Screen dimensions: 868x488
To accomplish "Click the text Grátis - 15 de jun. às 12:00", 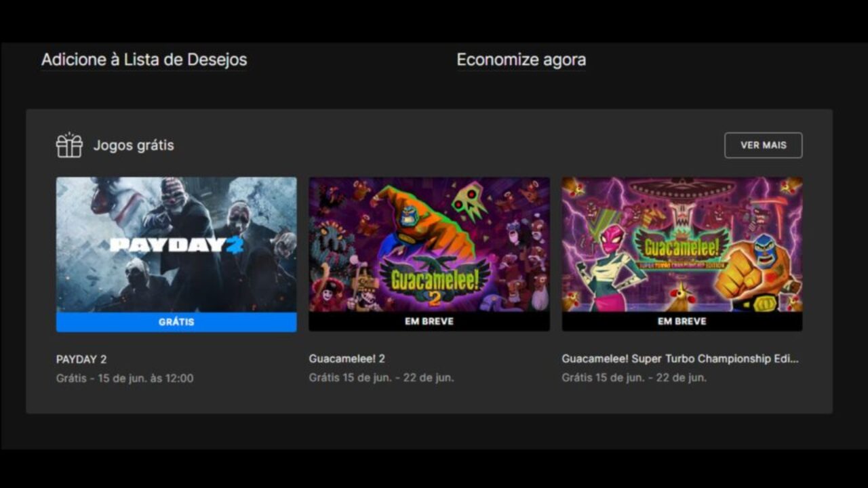I will [x=125, y=378].
